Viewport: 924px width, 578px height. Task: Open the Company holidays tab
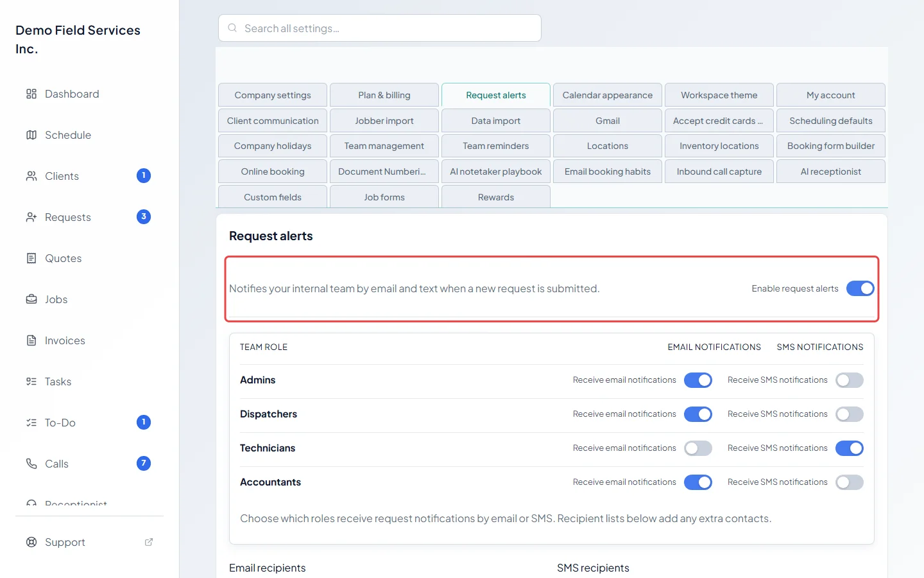[x=273, y=146]
